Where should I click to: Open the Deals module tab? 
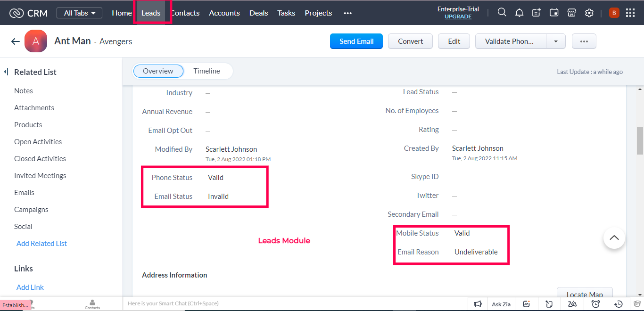(x=259, y=13)
